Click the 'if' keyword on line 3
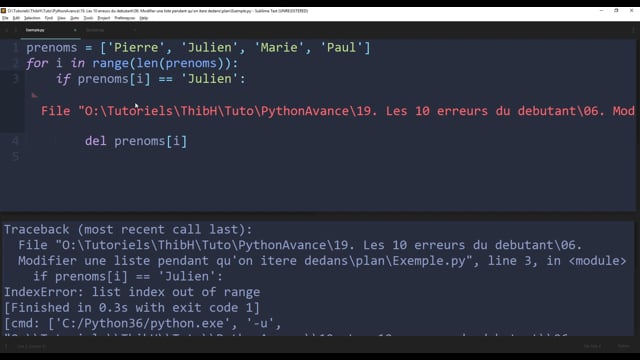Image resolution: width=640 pixels, height=360 pixels. [x=63, y=79]
